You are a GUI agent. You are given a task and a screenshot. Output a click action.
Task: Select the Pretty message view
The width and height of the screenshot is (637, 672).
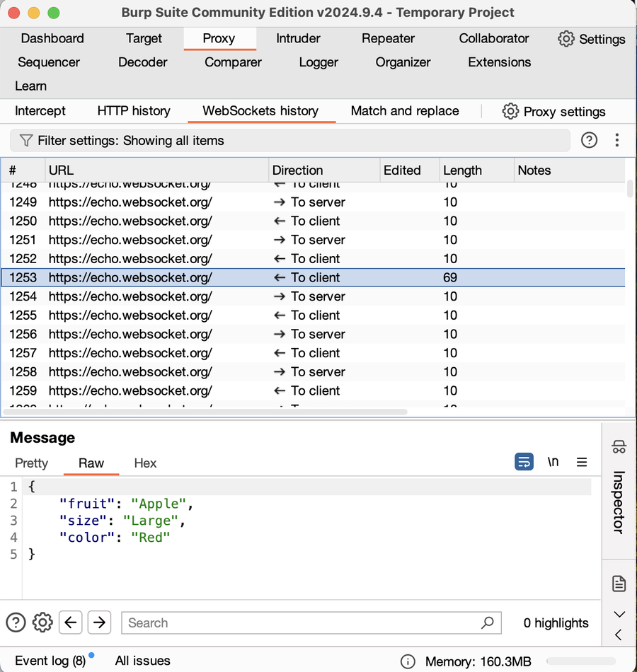(31, 463)
